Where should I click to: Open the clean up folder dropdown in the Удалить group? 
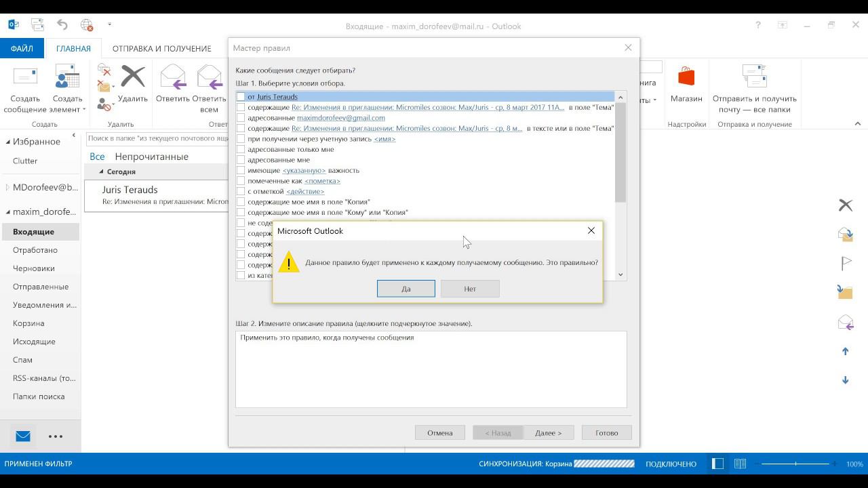click(x=105, y=87)
